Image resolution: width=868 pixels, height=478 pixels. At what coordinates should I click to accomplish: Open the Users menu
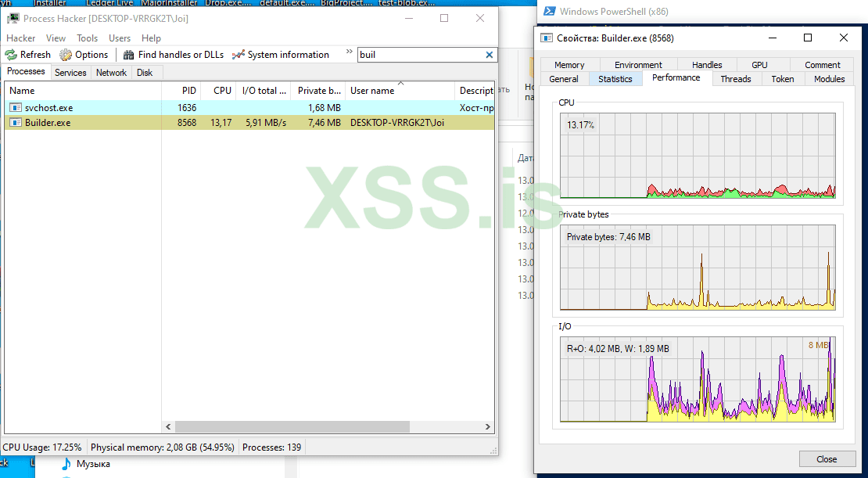tap(120, 38)
